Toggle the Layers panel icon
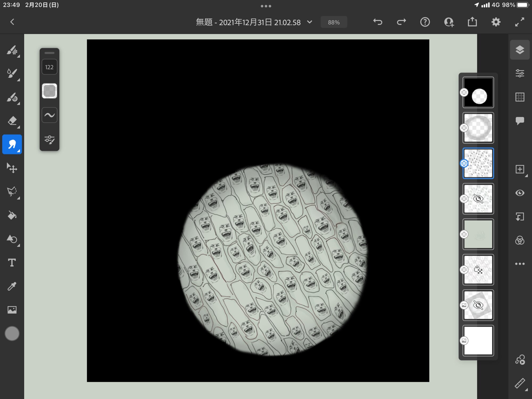Screen dimensions: 532x399 [x=520, y=50]
